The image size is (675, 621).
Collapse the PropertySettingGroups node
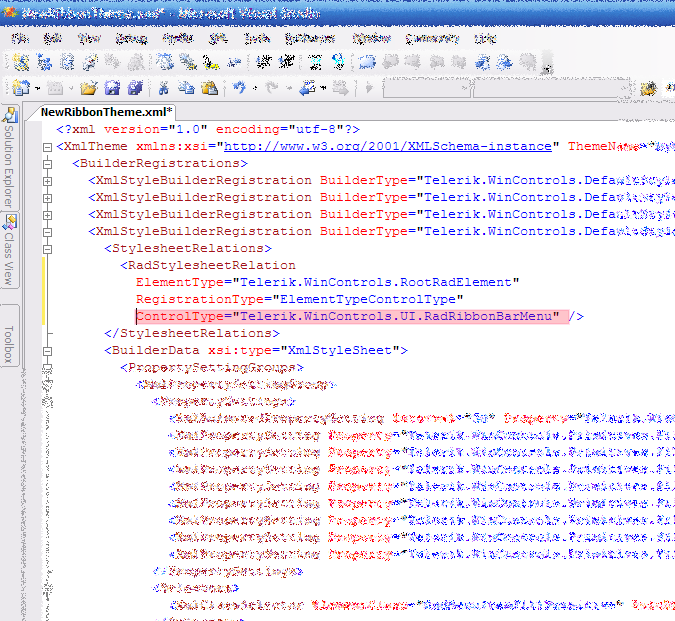click(x=47, y=368)
